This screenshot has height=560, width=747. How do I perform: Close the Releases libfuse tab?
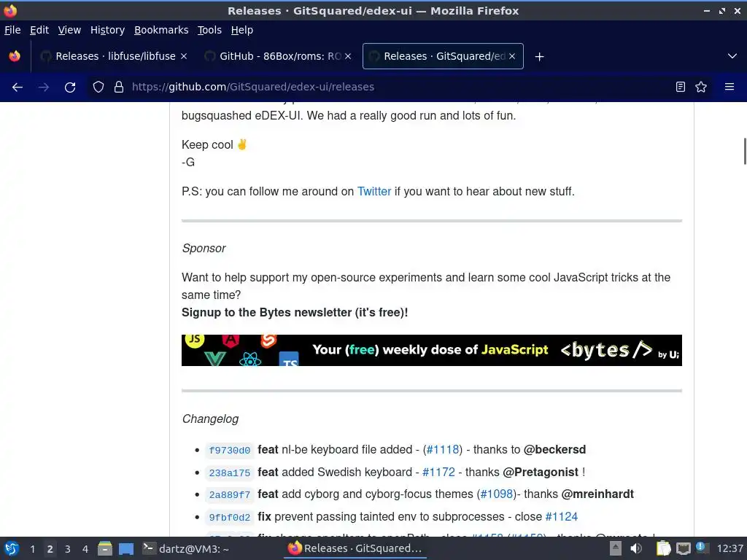pos(183,56)
